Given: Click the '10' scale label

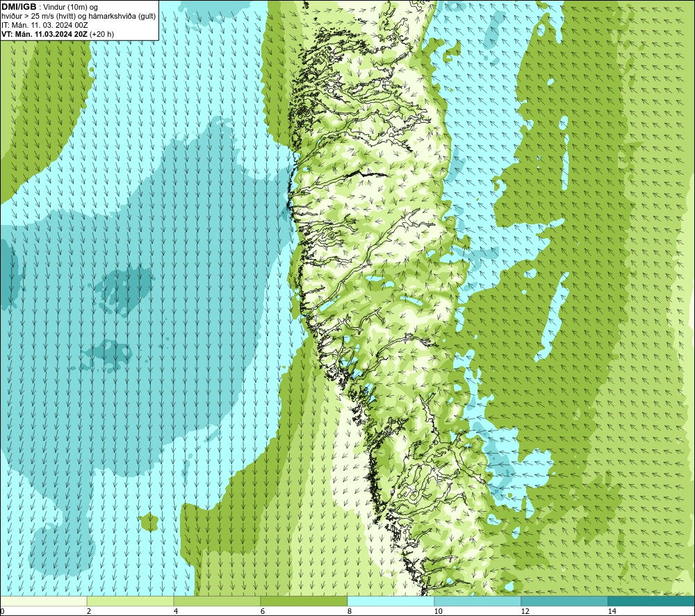Looking at the screenshot, I should tap(438, 611).
